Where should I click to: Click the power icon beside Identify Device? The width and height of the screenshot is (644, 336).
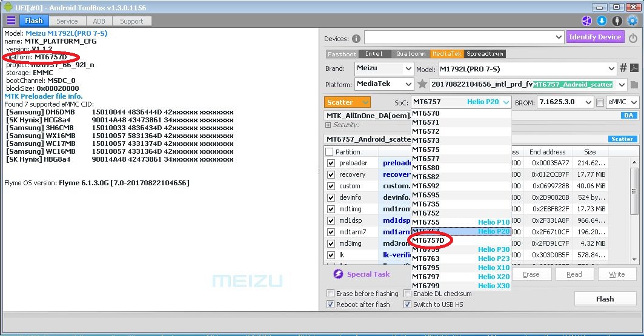[633, 38]
